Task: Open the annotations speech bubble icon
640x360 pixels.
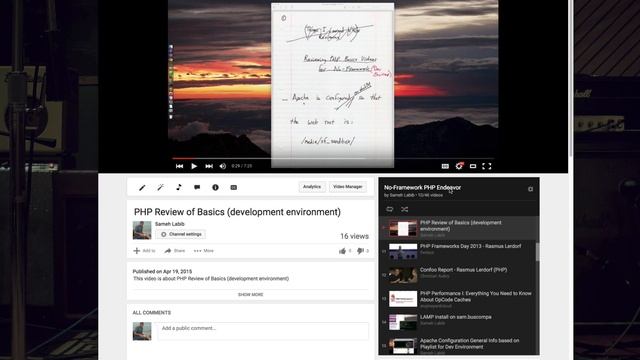Action: (x=197, y=187)
